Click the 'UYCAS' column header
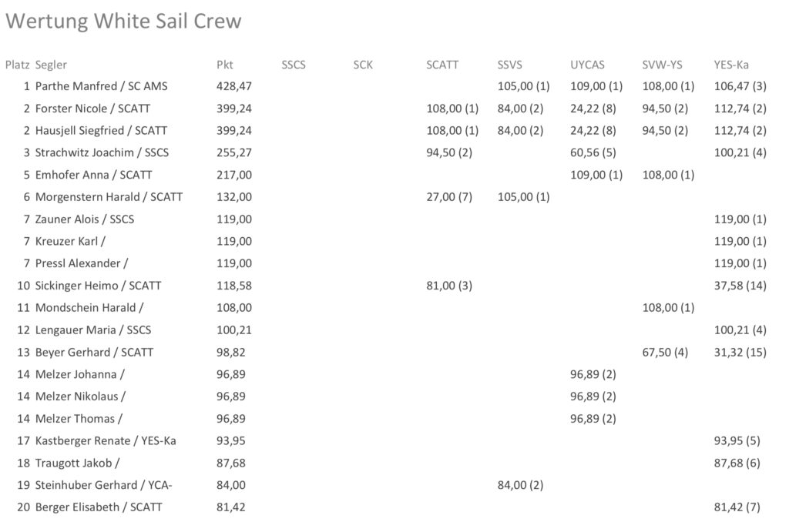Screen dimensions: 789x532 click(x=586, y=65)
